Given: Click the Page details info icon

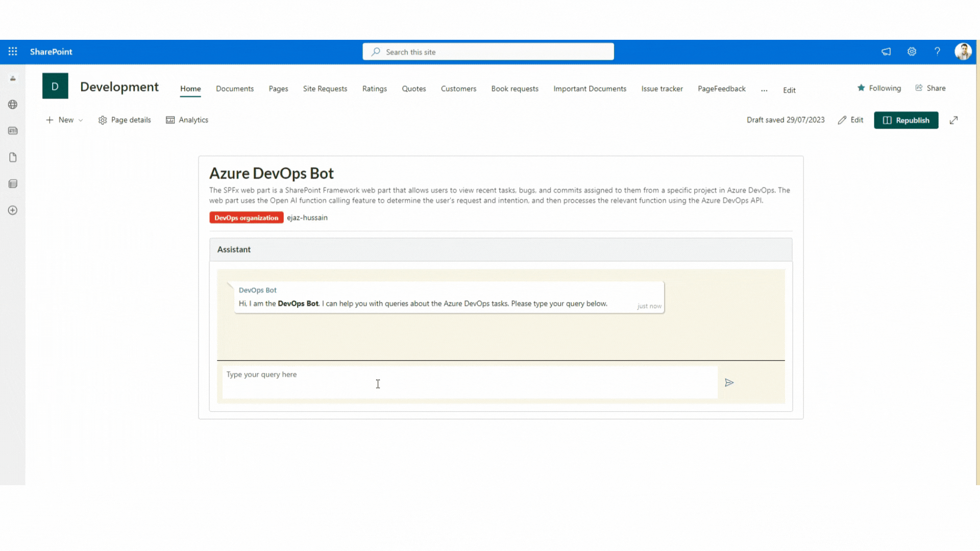Looking at the screenshot, I should click(103, 120).
